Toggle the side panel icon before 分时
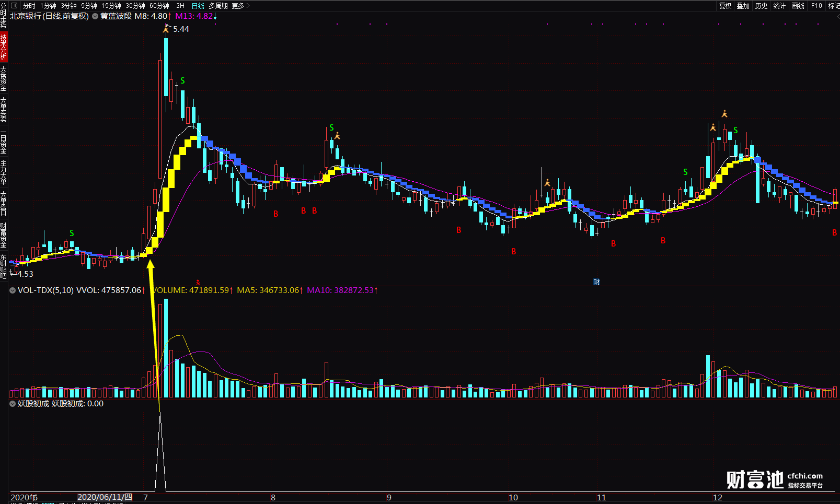The height and width of the screenshot is (504, 840). click(x=14, y=6)
